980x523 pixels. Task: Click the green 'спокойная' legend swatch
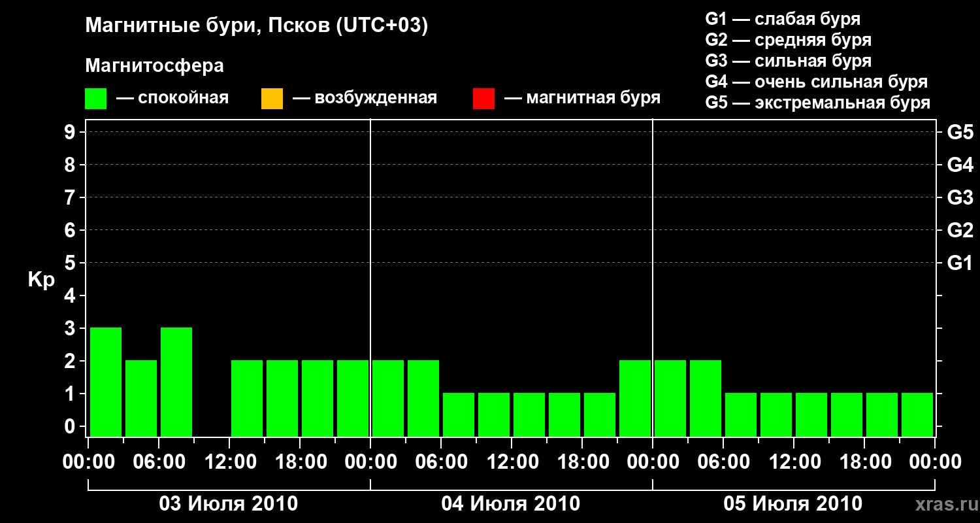(x=96, y=99)
